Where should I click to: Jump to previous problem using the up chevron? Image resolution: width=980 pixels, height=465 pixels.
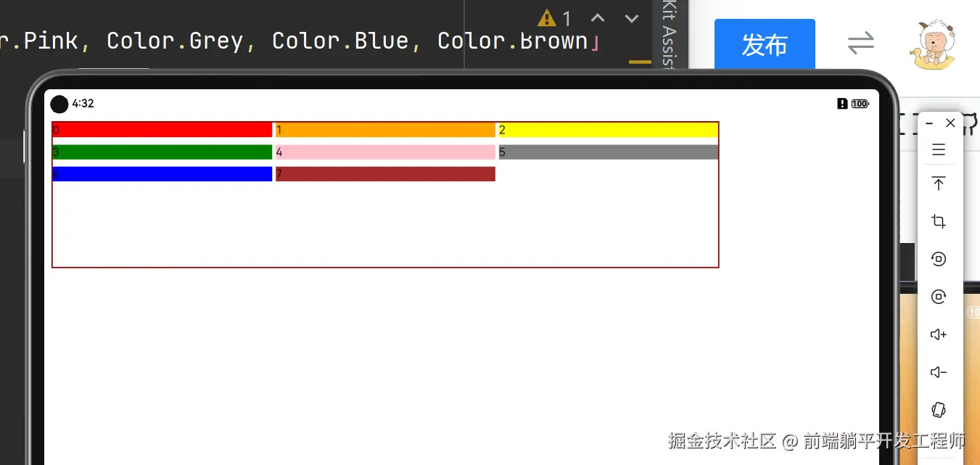point(597,18)
